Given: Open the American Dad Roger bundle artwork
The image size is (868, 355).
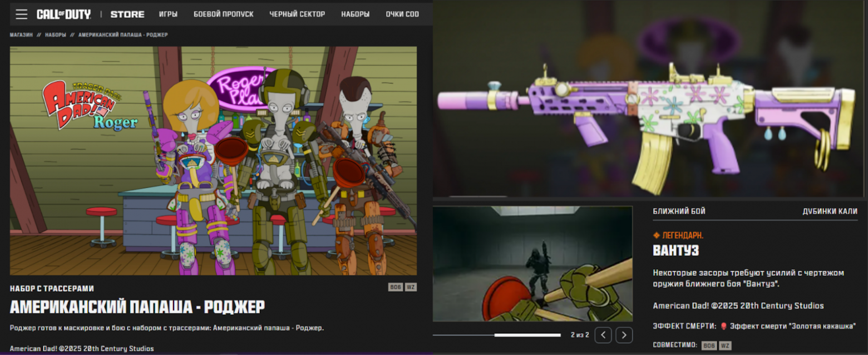Looking at the screenshot, I should click(213, 161).
